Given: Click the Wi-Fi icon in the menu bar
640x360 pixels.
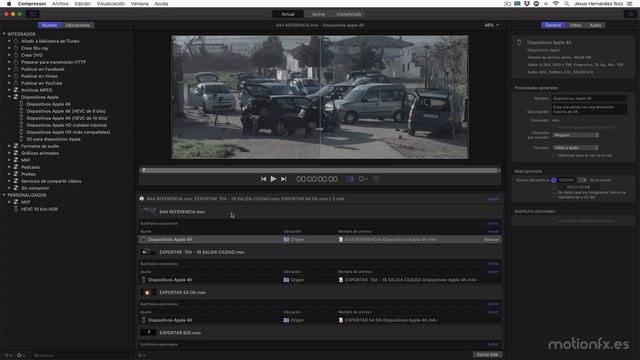Looking at the screenshot, I should tap(556, 4).
